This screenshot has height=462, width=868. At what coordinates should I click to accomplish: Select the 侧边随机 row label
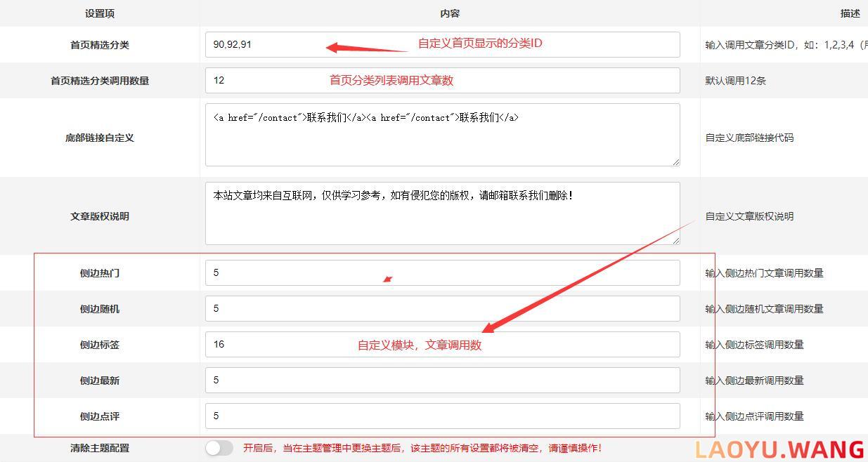(x=100, y=309)
